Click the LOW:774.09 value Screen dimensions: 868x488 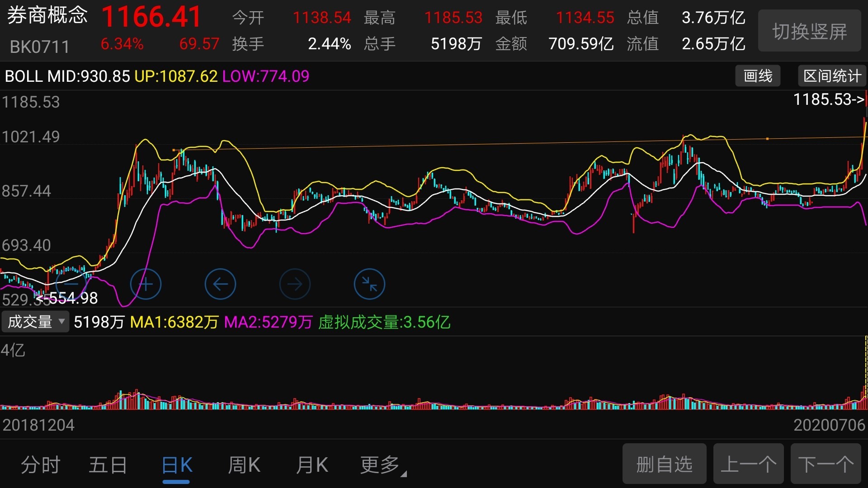pos(266,76)
